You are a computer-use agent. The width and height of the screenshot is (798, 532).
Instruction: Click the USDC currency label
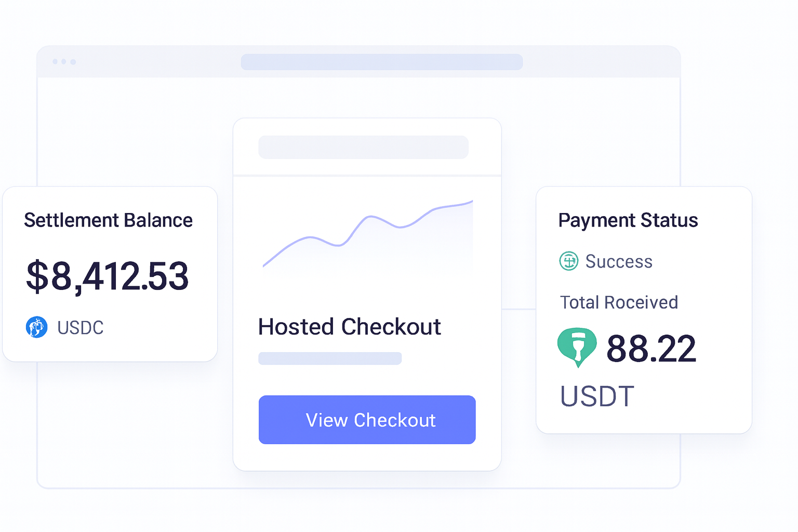click(81, 328)
